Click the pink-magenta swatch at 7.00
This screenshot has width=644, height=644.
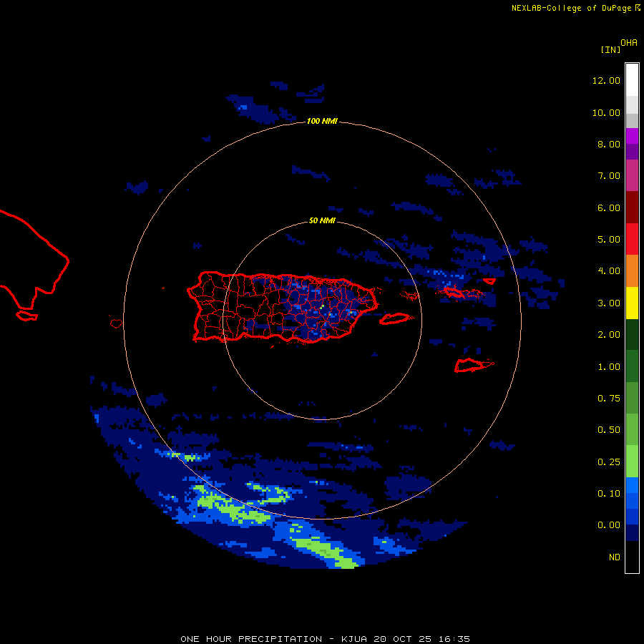coord(632,175)
